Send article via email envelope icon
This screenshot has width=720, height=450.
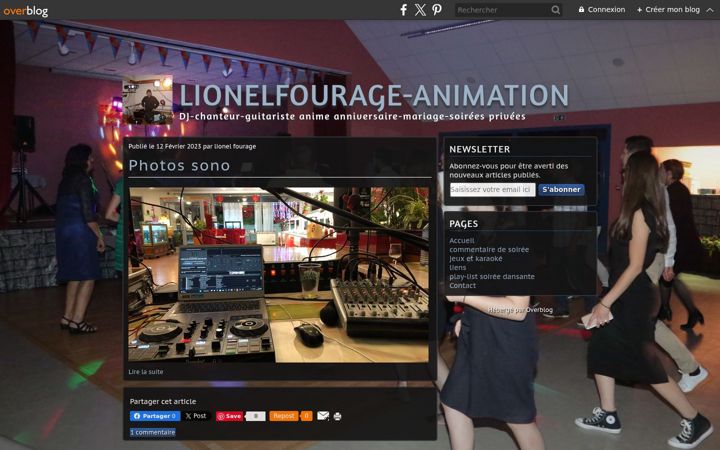[323, 416]
